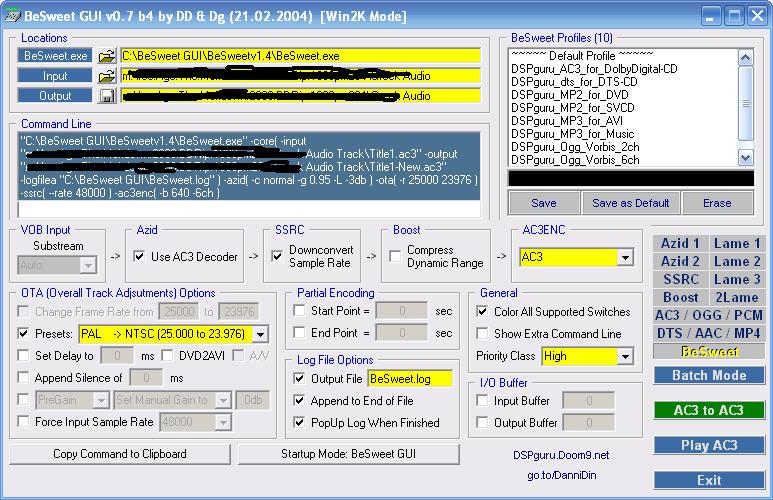Click Save as Default button
The height and width of the screenshot is (500, 773).
pos(631,203)
